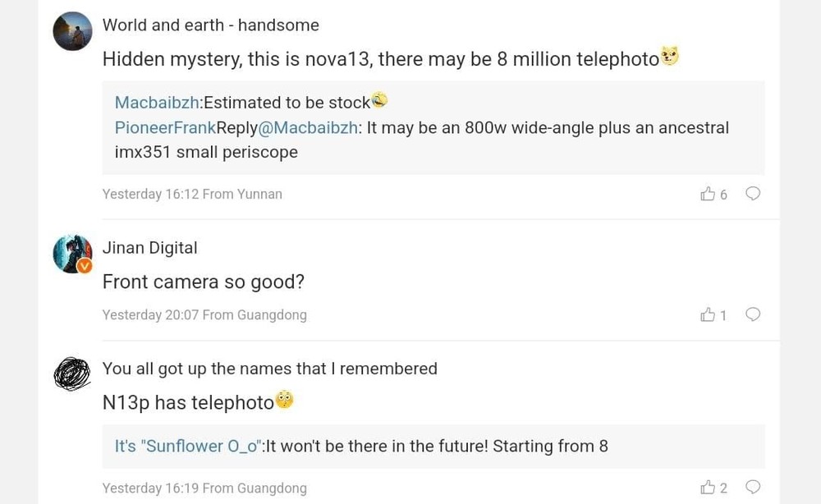Like the Jinan Digital comment
This screenshot has width=821, height=504.
[x=708, y=315]
